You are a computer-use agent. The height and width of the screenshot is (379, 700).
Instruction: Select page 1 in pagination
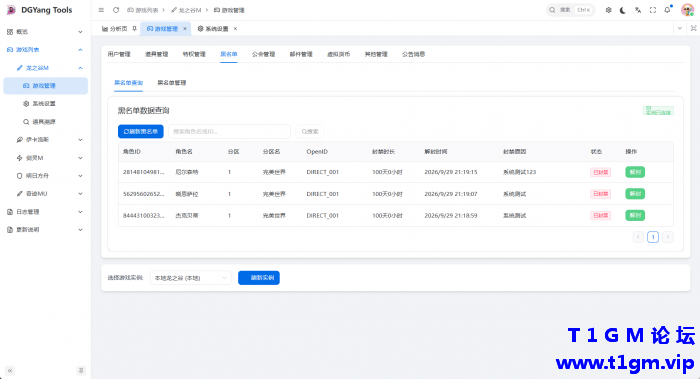653,237
